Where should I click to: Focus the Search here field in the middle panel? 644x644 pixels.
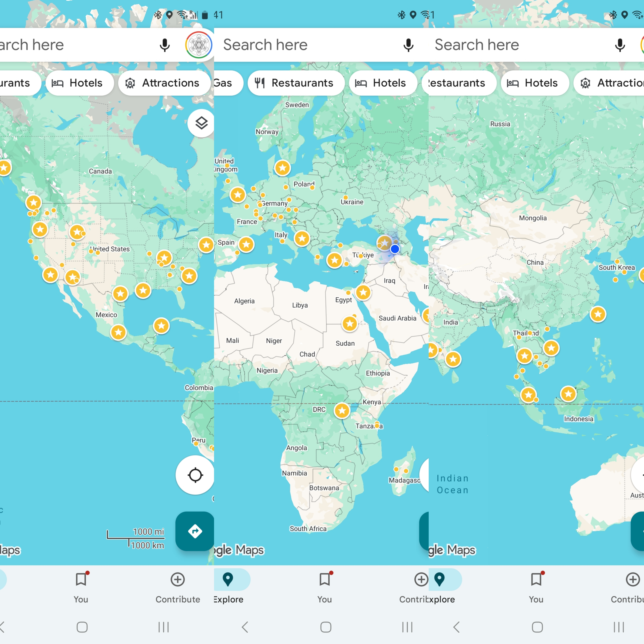tap(321, 45)
